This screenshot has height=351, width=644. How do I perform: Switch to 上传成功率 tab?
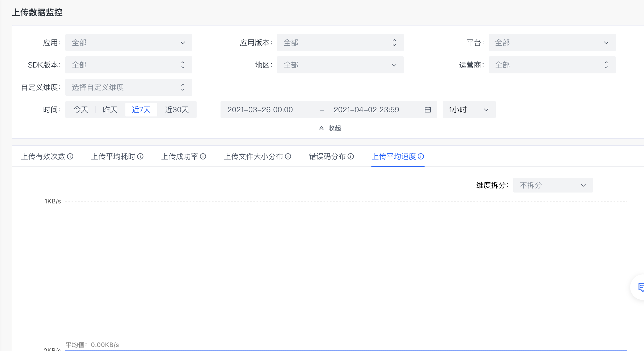[x=184, y=156]
